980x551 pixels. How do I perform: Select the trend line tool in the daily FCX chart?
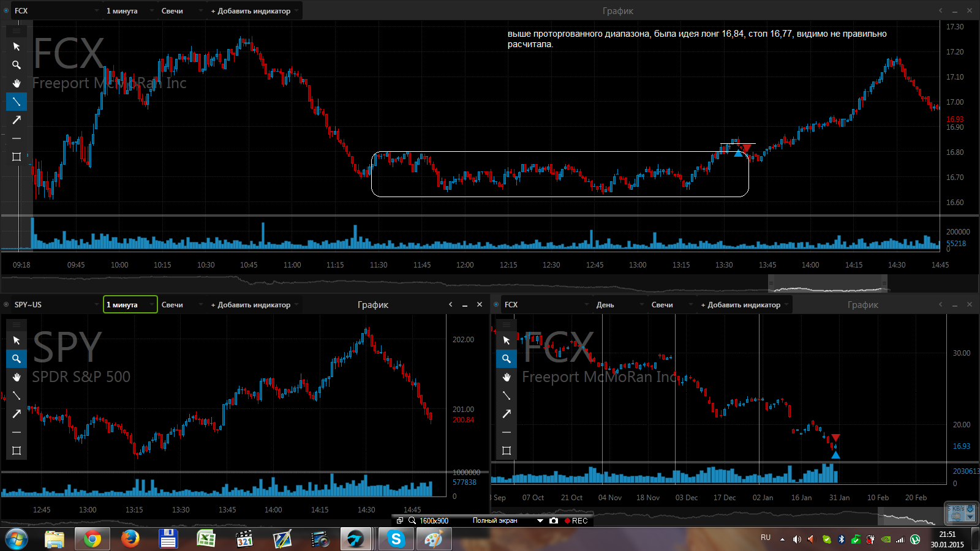click(x=507, y=395)
